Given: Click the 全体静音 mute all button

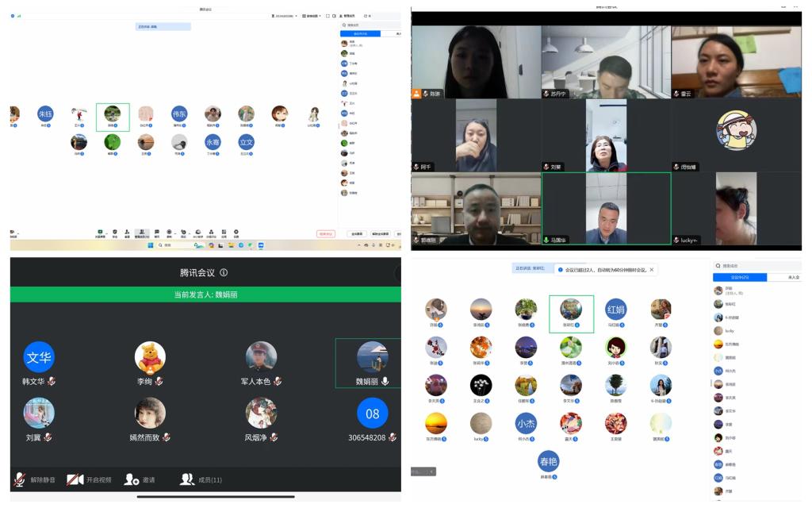Looking at the screenshot, I should 358,234.
